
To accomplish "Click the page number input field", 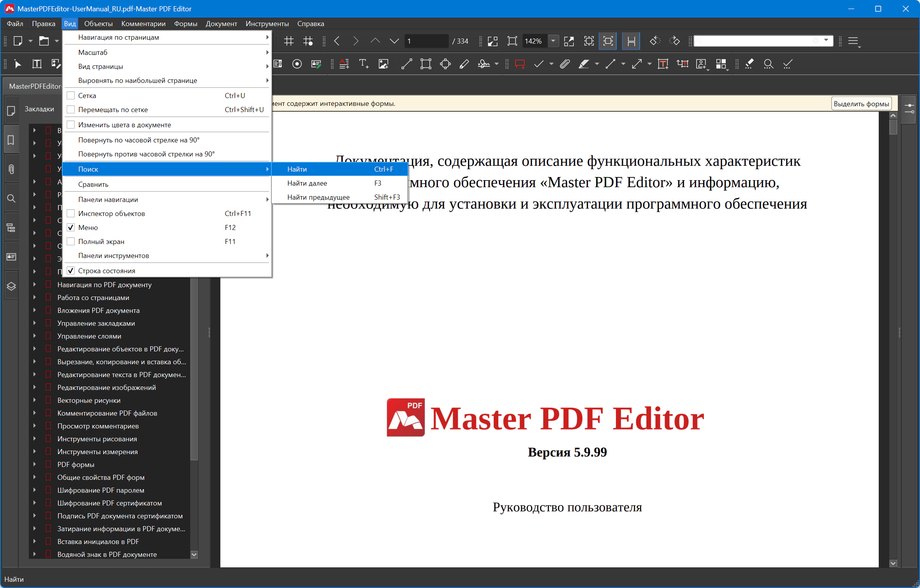I will coord(426,41).
